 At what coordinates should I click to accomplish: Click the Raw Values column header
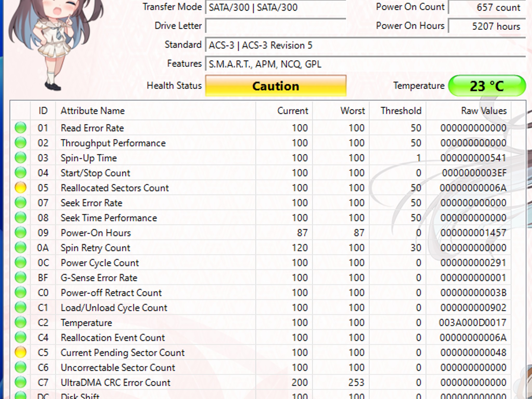point(468,111)
